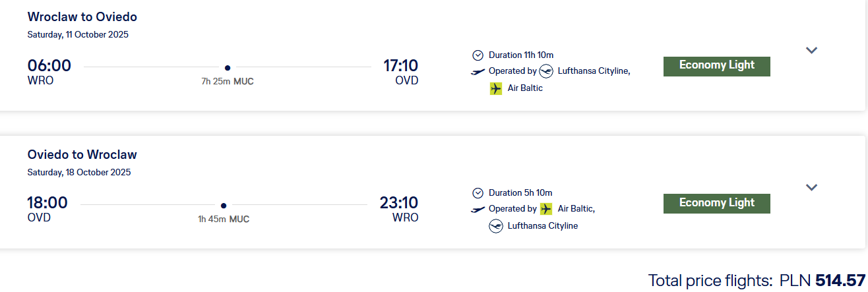The height and width of the screenshot is (292, 868).
Task: Click the outbound Lufthansa Cityline crane logo
Action: pos(546,71)
